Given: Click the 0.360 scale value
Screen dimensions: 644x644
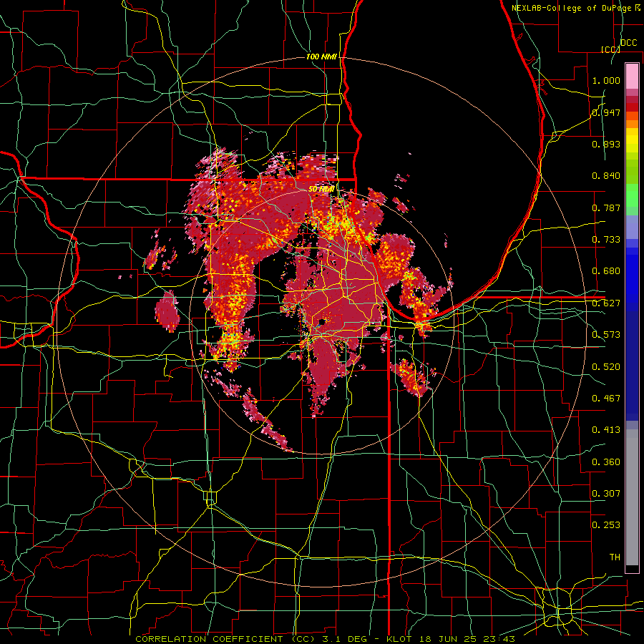Looking at the screenshot, I should 606,462.
